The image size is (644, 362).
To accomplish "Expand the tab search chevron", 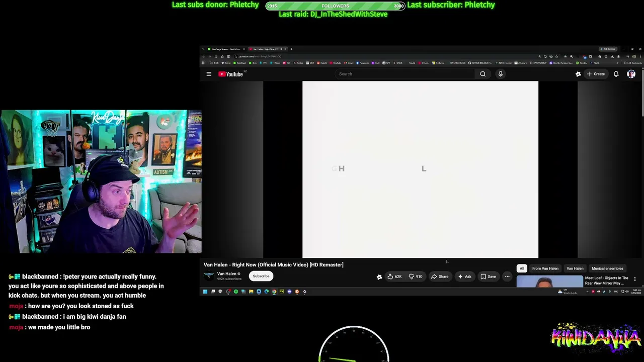I will tap(203, 49).
